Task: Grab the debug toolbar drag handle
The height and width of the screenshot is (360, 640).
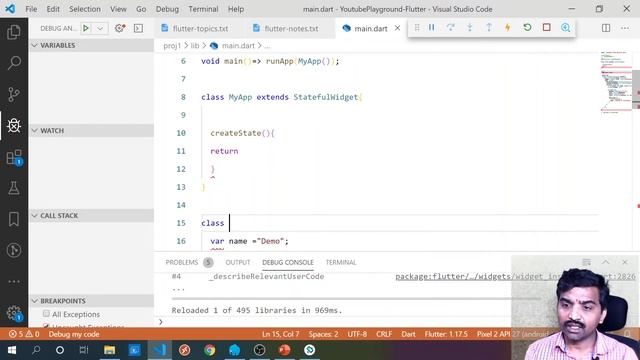Action: [417, 27]
